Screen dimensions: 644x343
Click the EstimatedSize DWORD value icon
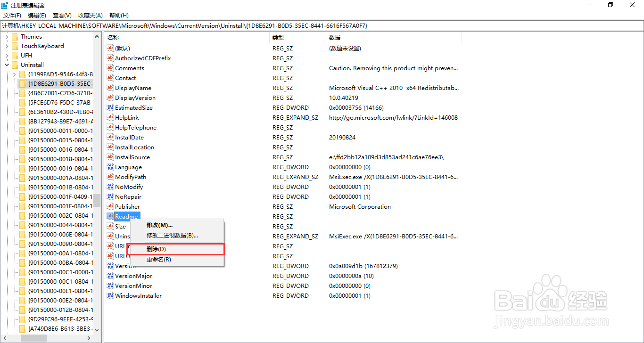click(x=110, y=107)
